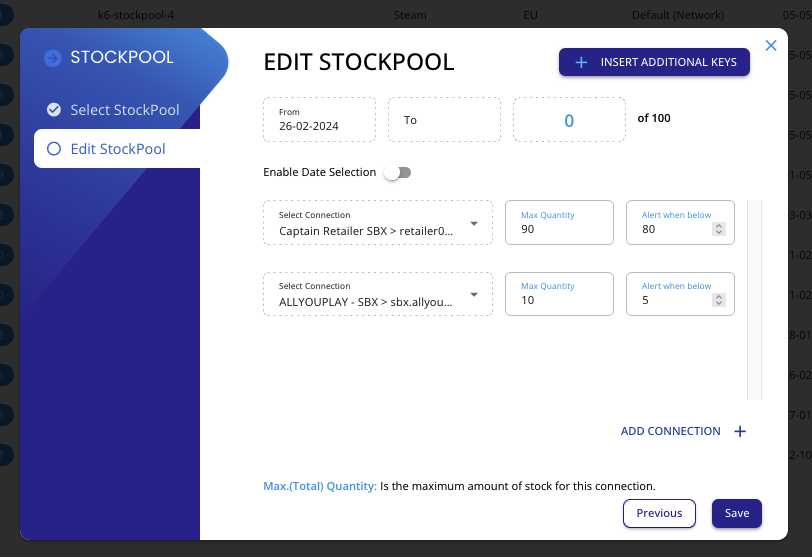The height and width of the screenshot is (557, 812).
Task: Click the Alert when below stepper showing 5
Action: click(x=719, y=300)
